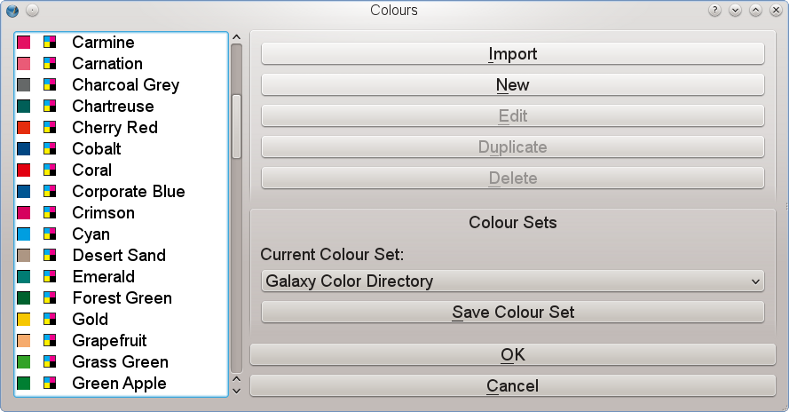Viewport: 789px width, 412px height.
Task: Click the round pin button in the title bar
Action: click(x=32, y=10)
